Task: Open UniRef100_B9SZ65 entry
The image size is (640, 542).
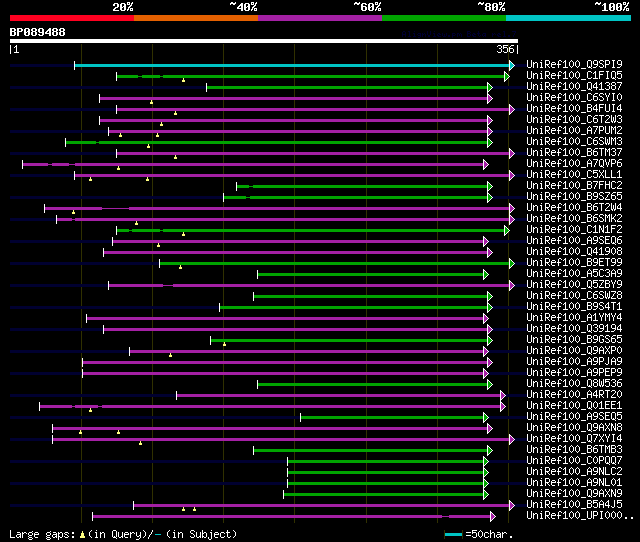Action: tap(574, 197)
